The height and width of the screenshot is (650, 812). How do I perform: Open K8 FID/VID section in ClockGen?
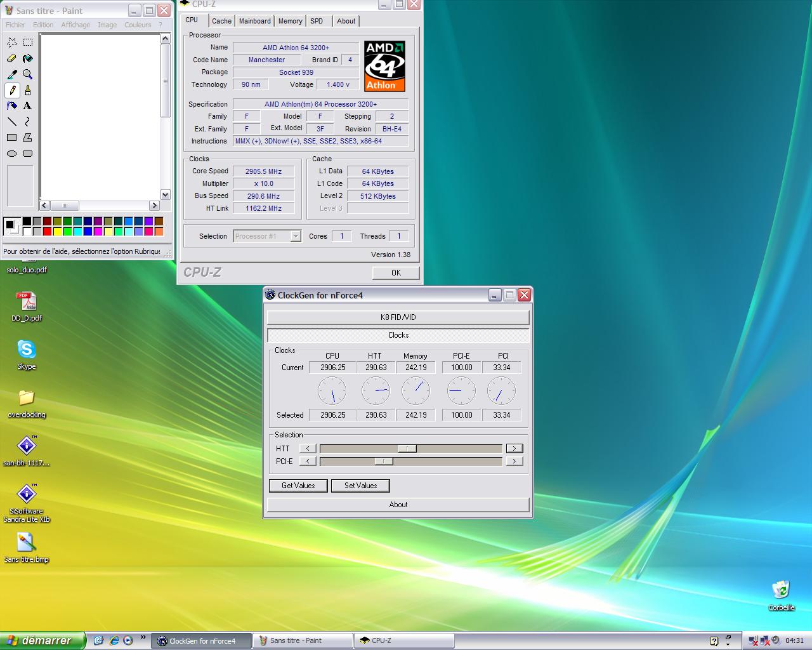(398, 317)
